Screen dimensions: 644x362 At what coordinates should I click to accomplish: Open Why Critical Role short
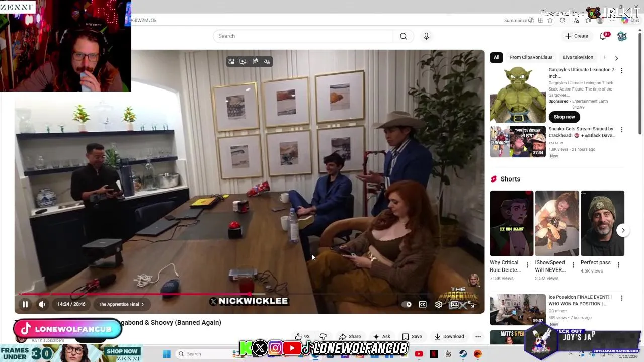pos(512,223)
